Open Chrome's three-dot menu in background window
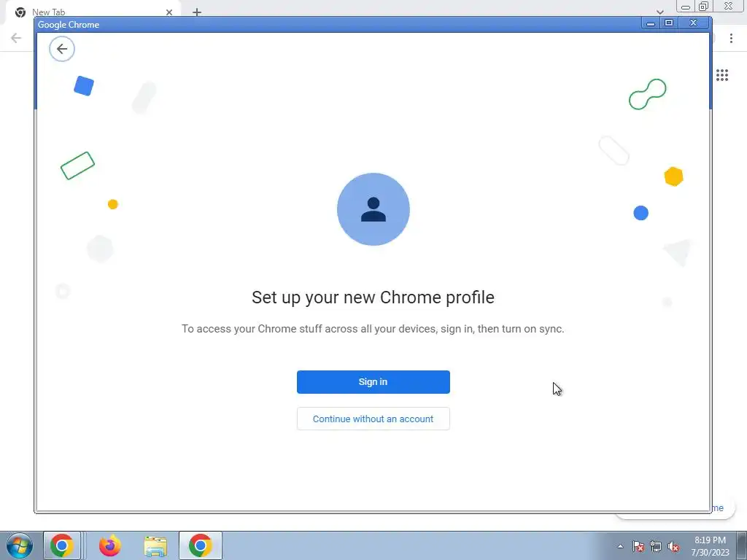Screen dimensions: 747x560 point(731,38)
